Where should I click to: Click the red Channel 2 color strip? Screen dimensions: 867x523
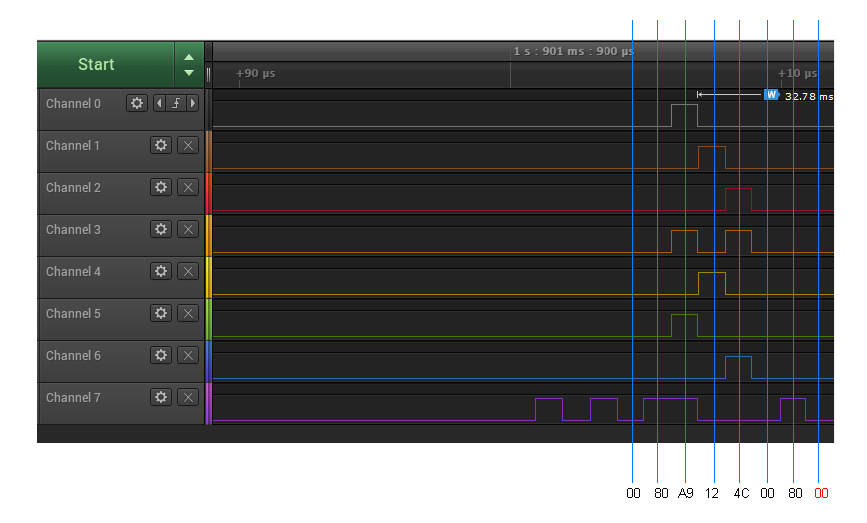tap(208, 192)
